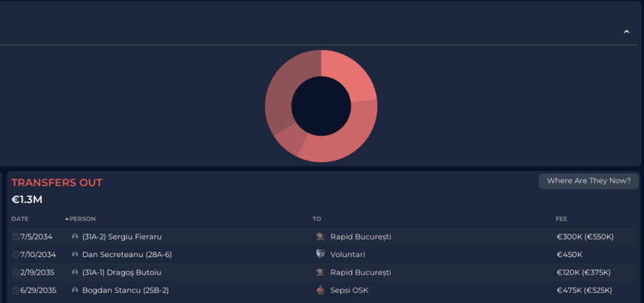Image resolution: width=644 pixels, height=303 pixels.
Task: Click player icon beside Dragoș Butoiu
Action: 76,273
